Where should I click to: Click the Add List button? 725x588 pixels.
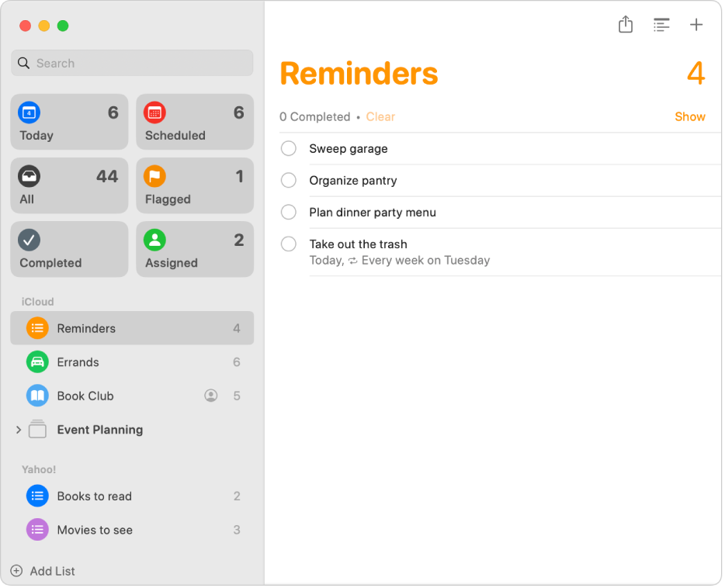[x=43, y=571]
